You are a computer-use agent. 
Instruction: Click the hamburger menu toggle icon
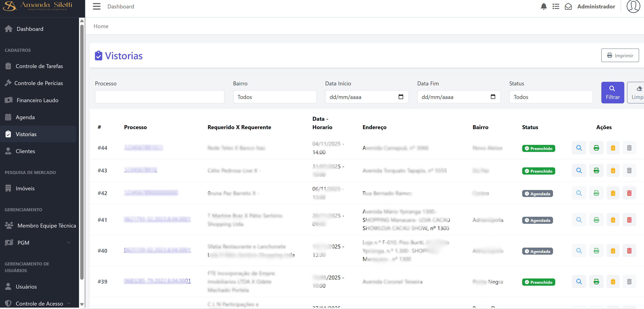(96, 7)
